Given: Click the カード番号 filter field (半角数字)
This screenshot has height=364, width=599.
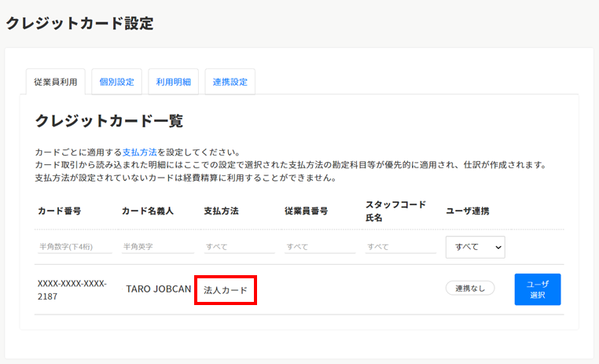Looking at the screenshot, I should tap(75, 247).
